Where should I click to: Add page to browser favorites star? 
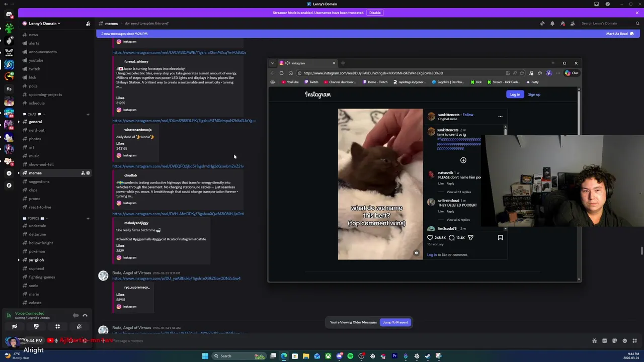(x=522, y=73)
